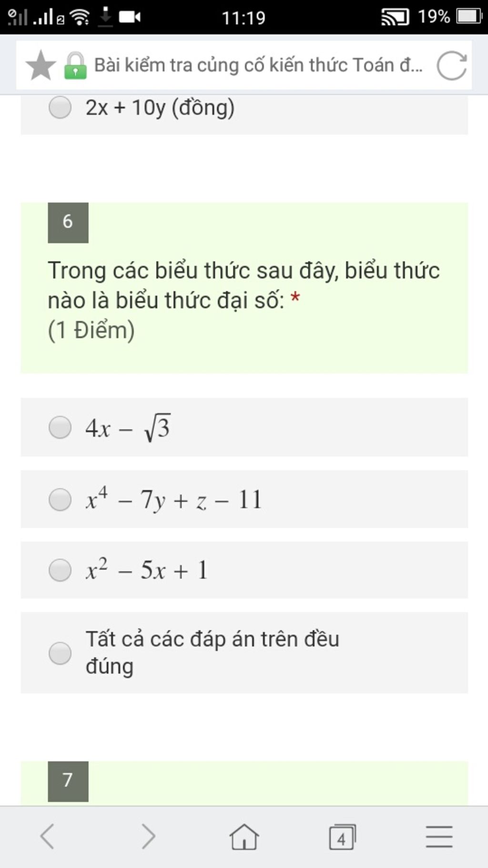Tap the green secure padlock icon

coord(75,65)
